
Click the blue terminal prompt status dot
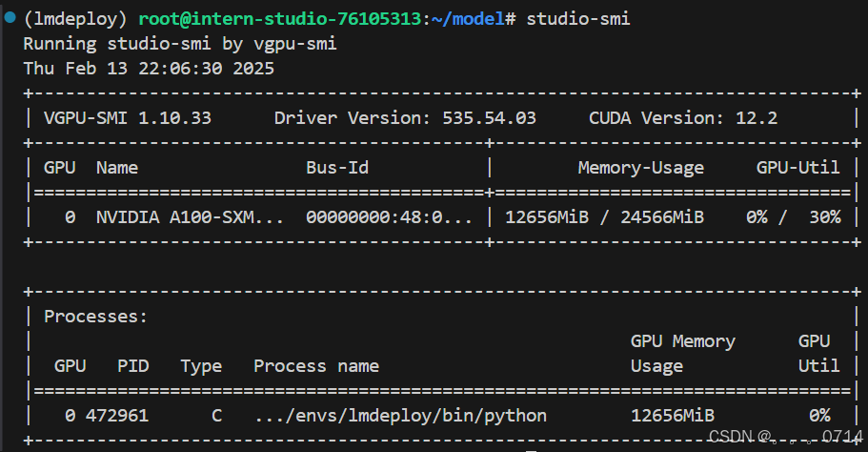point(10,17)
